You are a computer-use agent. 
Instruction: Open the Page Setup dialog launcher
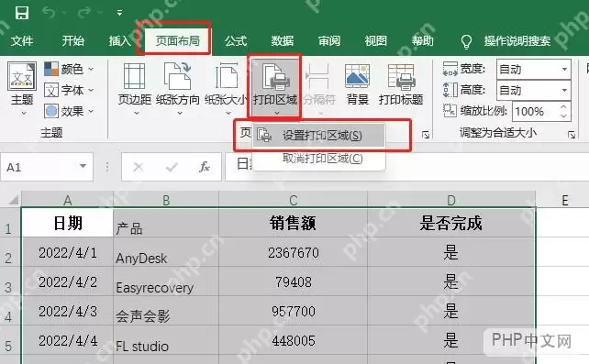pos(426,135)
